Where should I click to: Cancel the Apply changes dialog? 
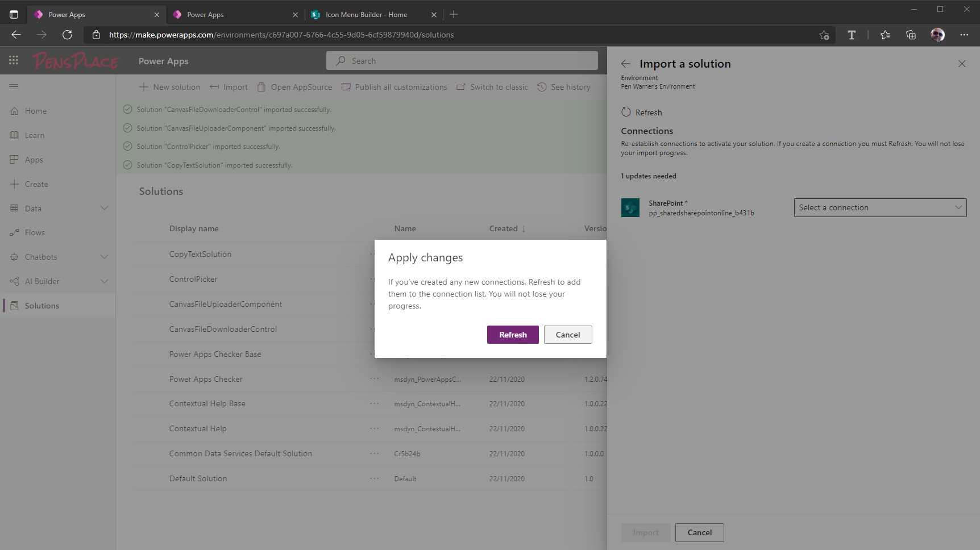[x=568, y=335]
